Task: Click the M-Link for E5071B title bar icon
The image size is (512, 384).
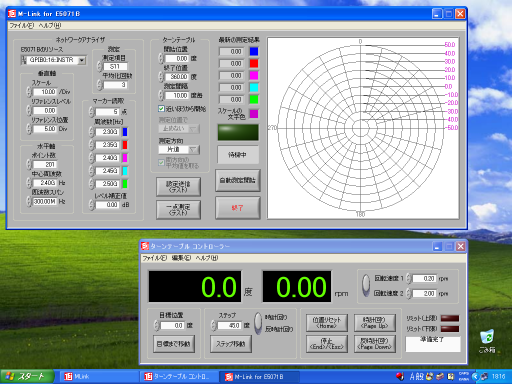Action: click(12, 14)
